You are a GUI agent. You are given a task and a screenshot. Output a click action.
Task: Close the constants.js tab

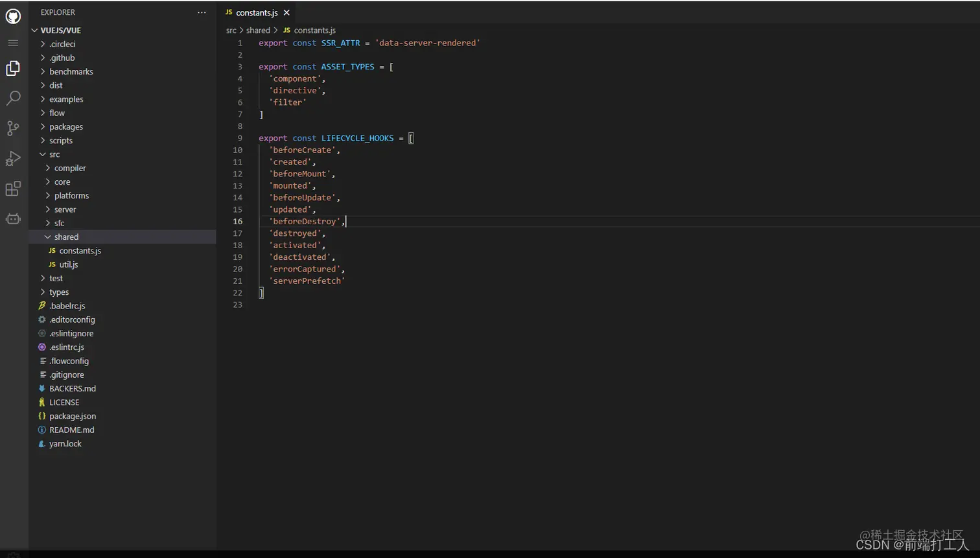click(286, 13)
